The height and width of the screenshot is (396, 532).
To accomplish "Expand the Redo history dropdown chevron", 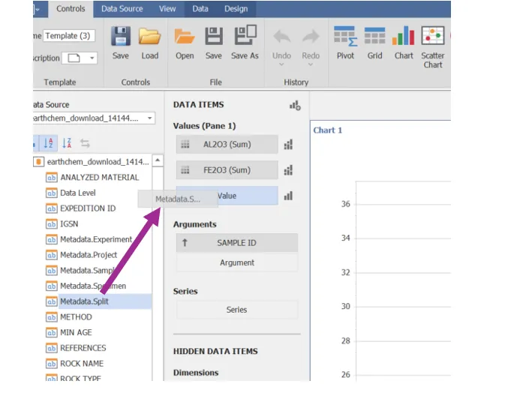I will [311, 64].
